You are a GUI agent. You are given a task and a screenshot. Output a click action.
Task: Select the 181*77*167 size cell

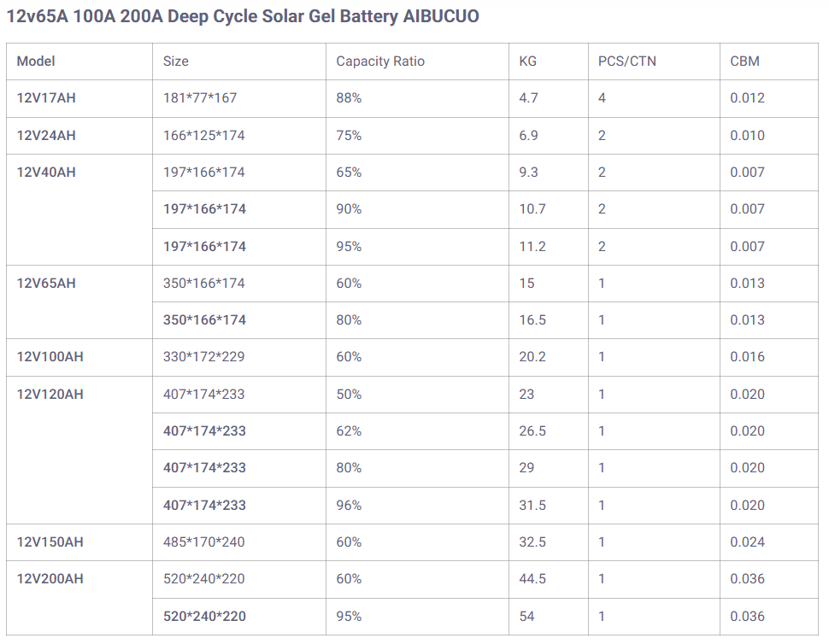(200, 98)
